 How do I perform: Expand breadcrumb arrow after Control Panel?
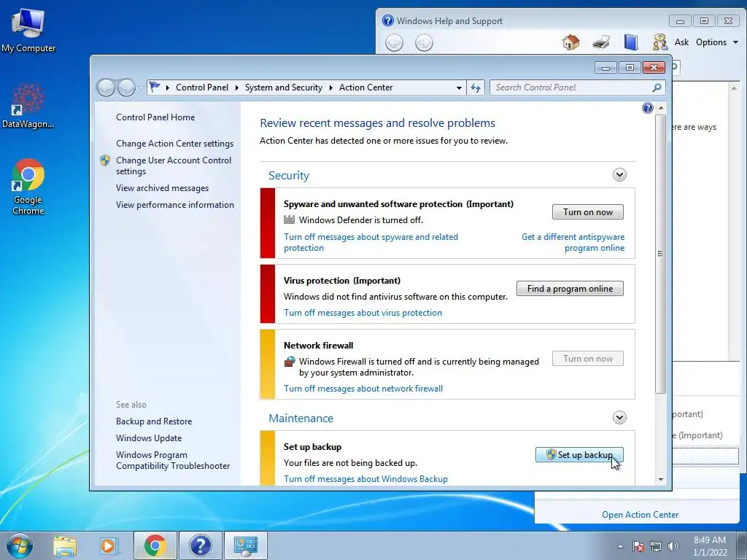(236, 87)
